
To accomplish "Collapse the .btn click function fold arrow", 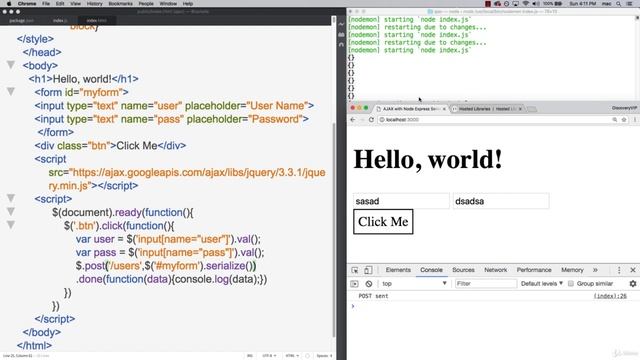I will point(11,225).
